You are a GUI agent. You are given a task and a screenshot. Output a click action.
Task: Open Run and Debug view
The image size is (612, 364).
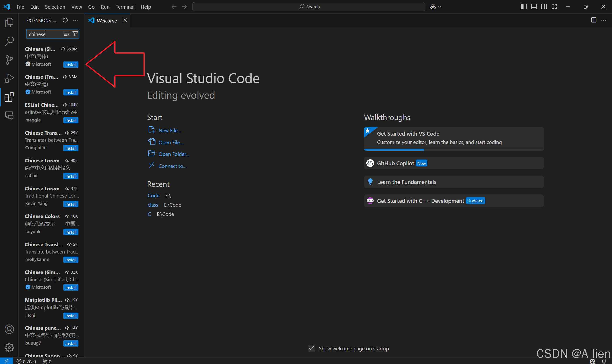[9, 78]
